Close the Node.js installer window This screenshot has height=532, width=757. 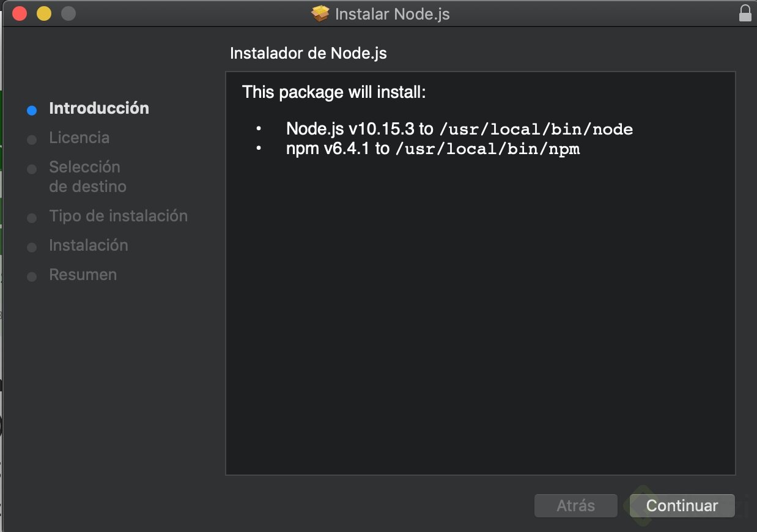pyautogui.click(x=20, y=13)
